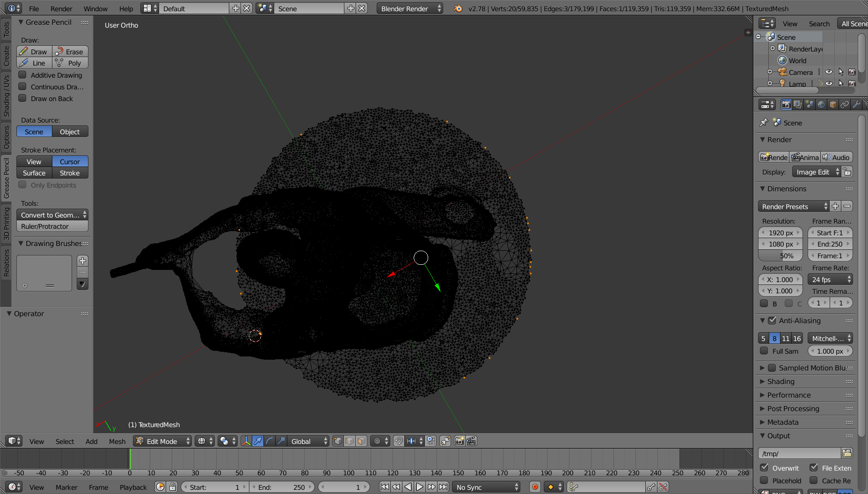Click the OpenGL render animation clapper icon
The height and width of the screenshot is (494, 868).
click(x=471, y=441)
